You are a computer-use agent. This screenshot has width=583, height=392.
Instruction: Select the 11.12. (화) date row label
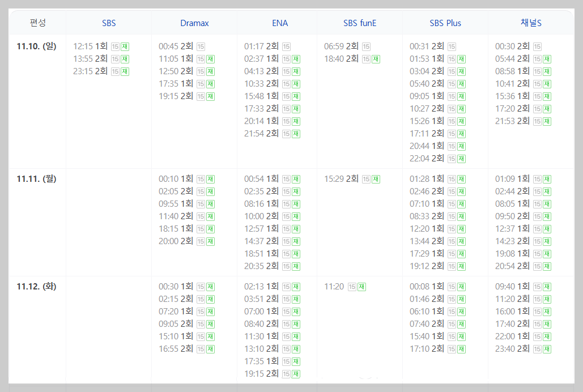pyautogui.click(x=36, y=287)
